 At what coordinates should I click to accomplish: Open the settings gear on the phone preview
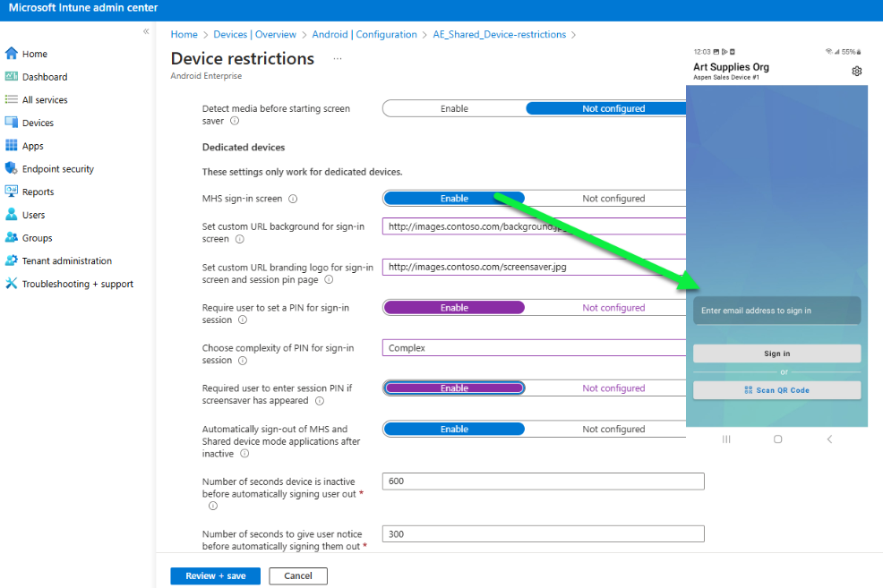856,72
